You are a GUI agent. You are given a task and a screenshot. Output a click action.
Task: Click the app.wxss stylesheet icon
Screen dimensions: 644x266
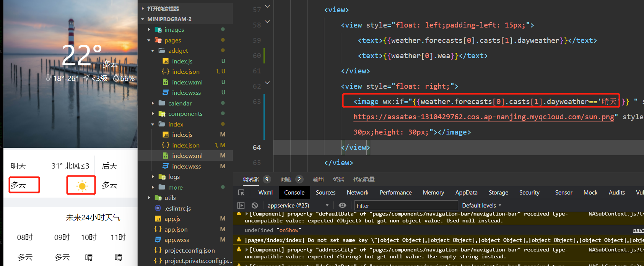[158, 240]
